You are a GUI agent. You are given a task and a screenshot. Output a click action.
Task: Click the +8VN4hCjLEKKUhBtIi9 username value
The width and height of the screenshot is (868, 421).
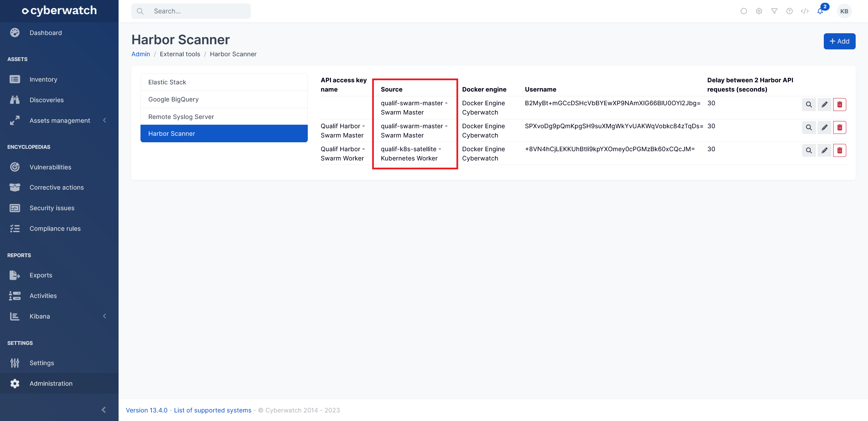point(610,149)
